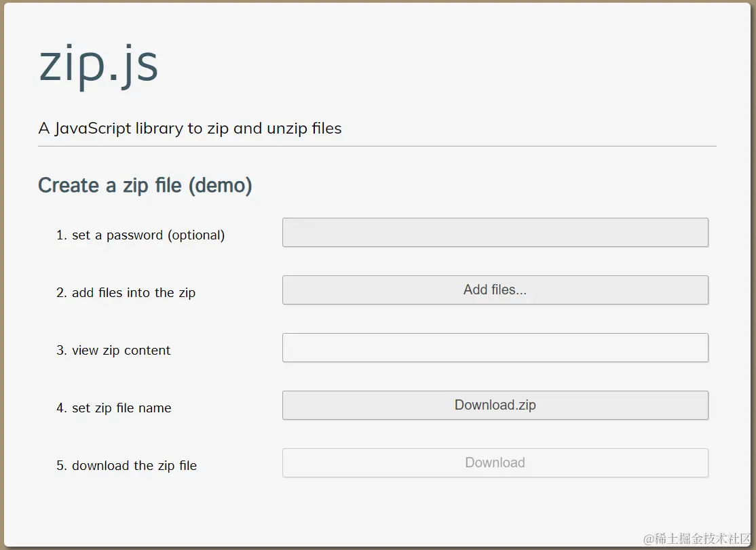
Task: Click label '5. download the zip file'
Action: [x=126, y=466]
